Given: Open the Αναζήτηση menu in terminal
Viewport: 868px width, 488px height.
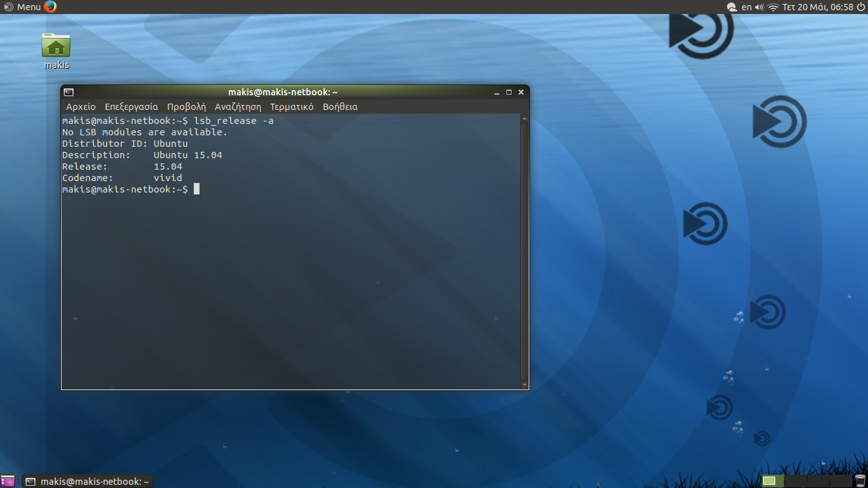Looking at the screenshot, I should [x=238, y=107].
